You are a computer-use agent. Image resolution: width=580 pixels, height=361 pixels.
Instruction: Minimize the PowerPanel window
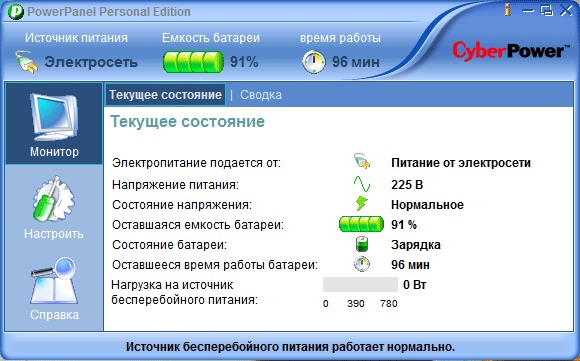tap(528, 11)
